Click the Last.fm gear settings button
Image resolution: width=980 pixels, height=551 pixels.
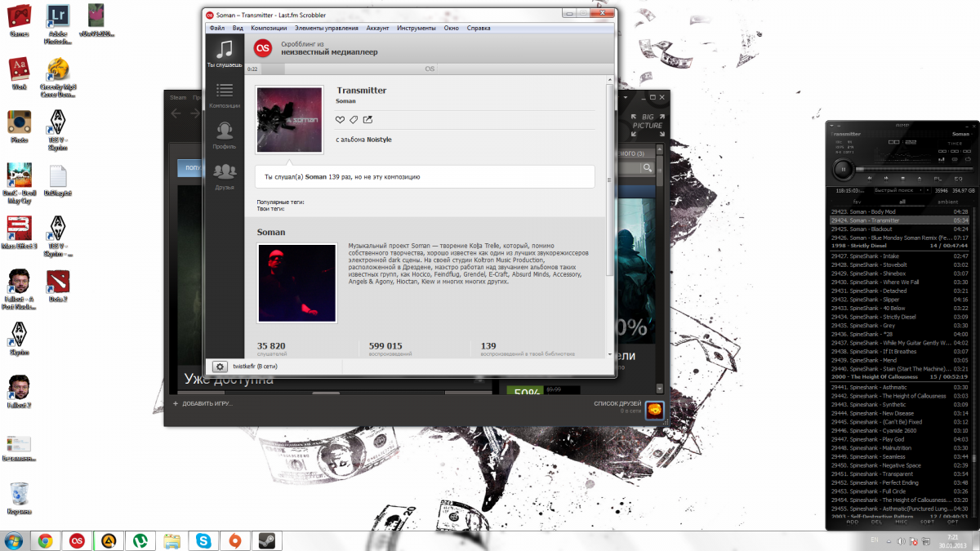tap(220, 367)
